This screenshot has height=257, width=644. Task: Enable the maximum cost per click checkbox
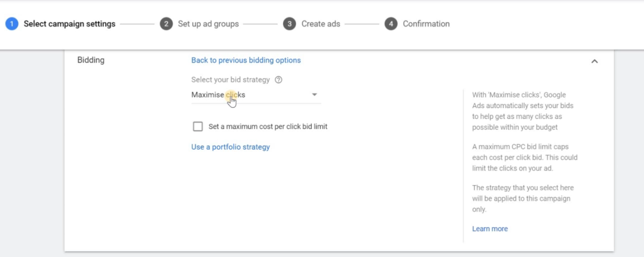coord(198,127)
